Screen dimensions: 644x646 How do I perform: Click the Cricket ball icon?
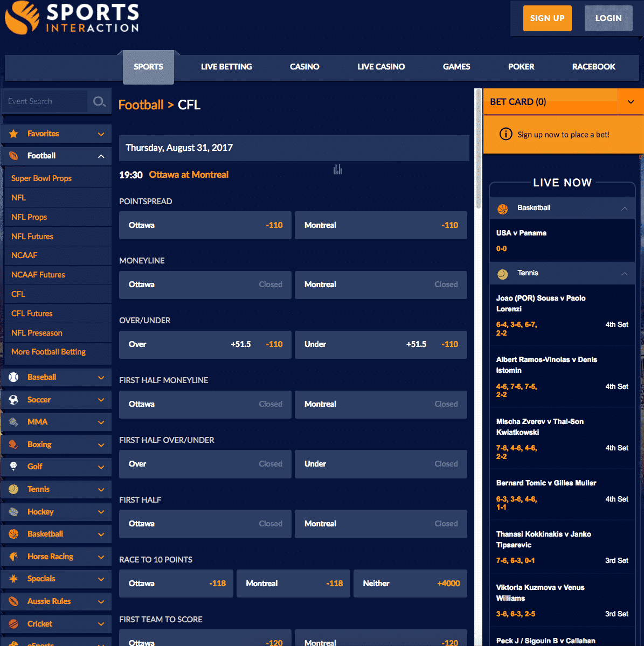pyautogui.click(x=13, y=624)
